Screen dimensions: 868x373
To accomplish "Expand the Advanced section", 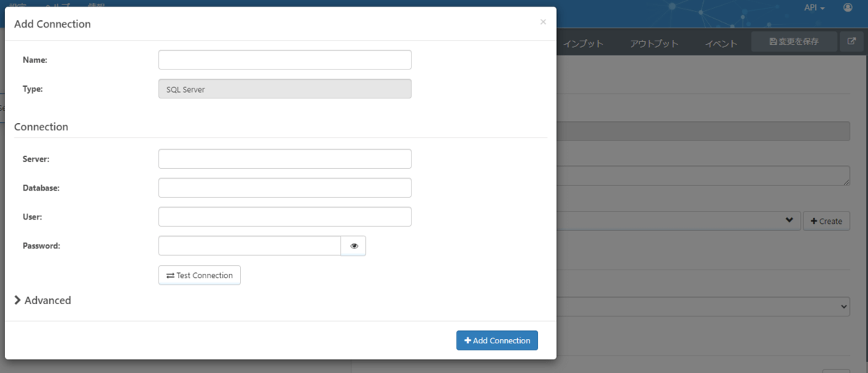I will [43, 301].
